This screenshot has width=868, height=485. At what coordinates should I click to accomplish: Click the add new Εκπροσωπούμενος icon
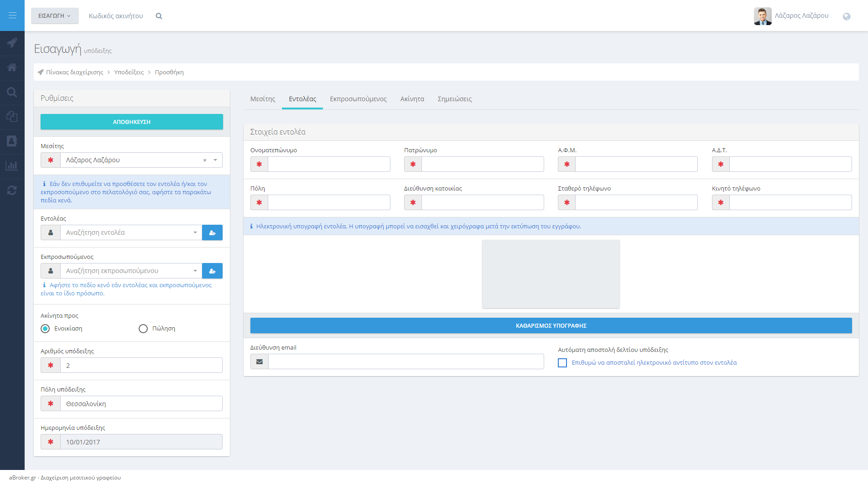click(x=212, y=271)
